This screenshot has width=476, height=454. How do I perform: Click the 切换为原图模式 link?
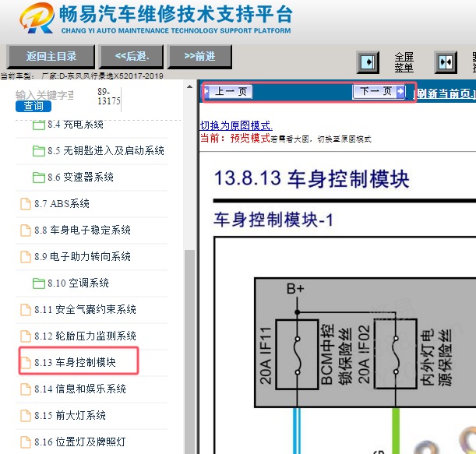click(236, 125)
